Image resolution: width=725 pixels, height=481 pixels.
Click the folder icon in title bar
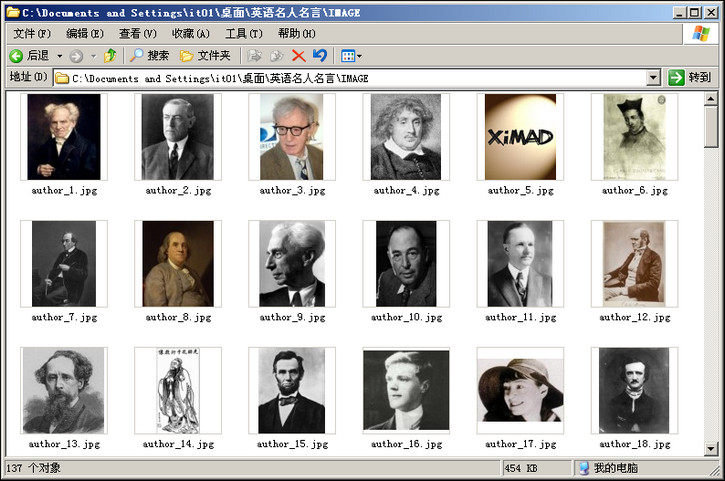pyautogui.click(x=12, y=12)
